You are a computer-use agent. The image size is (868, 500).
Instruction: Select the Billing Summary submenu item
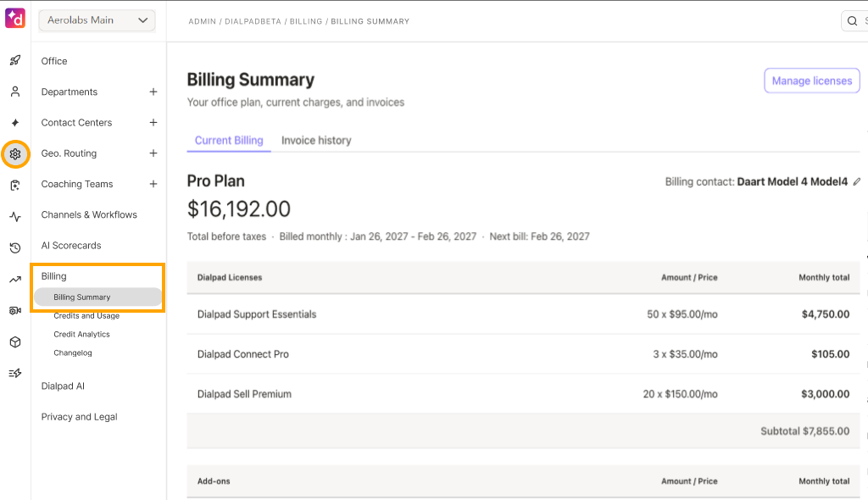[98, 297]
